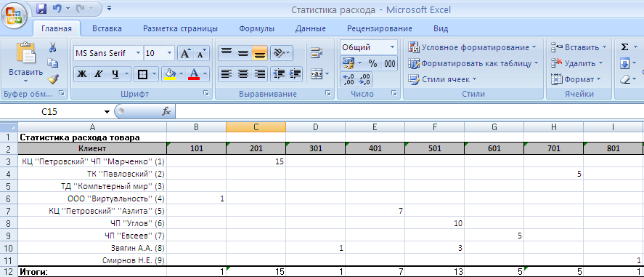Activate the Format Painter brush
This screenshot has height=277, width=644.
(52, 79)
